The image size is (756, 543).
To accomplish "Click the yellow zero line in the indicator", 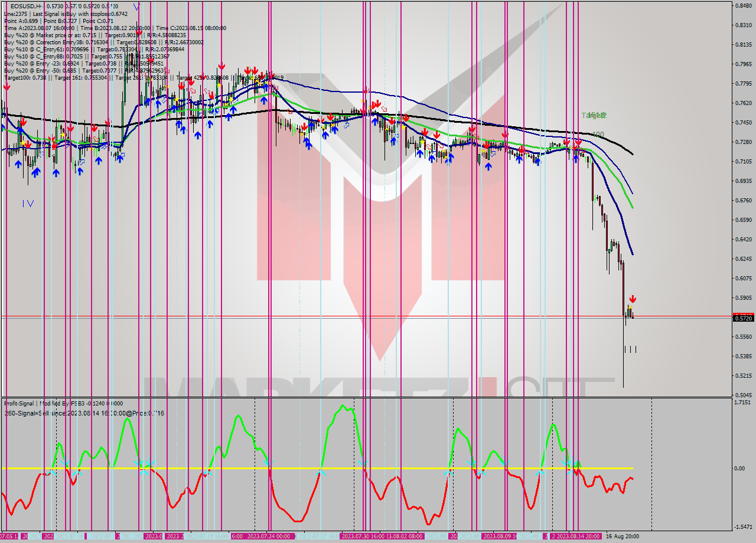I will [317, 469].
